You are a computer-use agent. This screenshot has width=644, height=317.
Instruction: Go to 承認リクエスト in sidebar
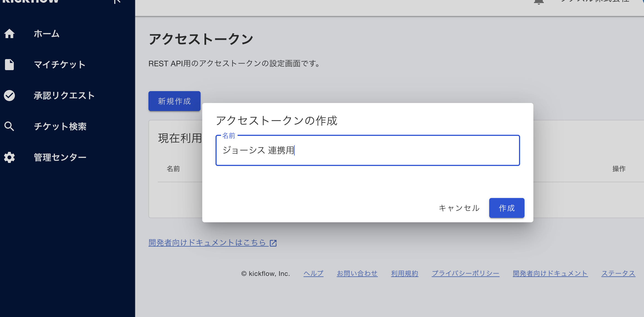pos(64,96)
